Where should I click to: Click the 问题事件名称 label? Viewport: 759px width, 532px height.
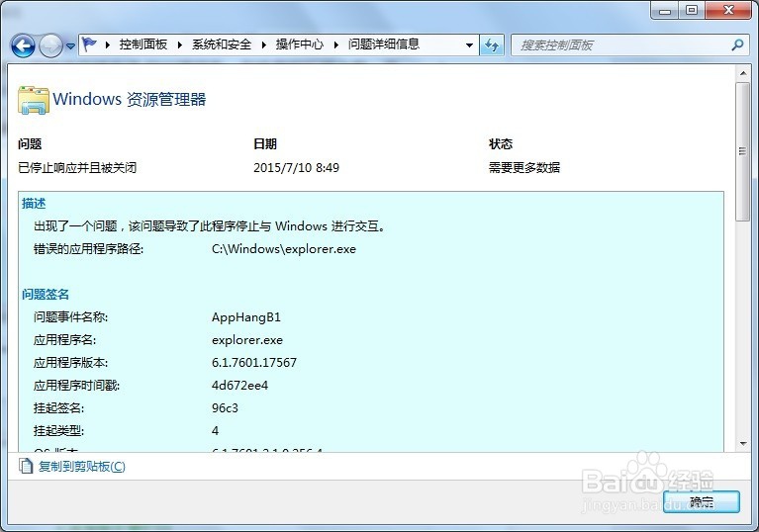[70, 317]
